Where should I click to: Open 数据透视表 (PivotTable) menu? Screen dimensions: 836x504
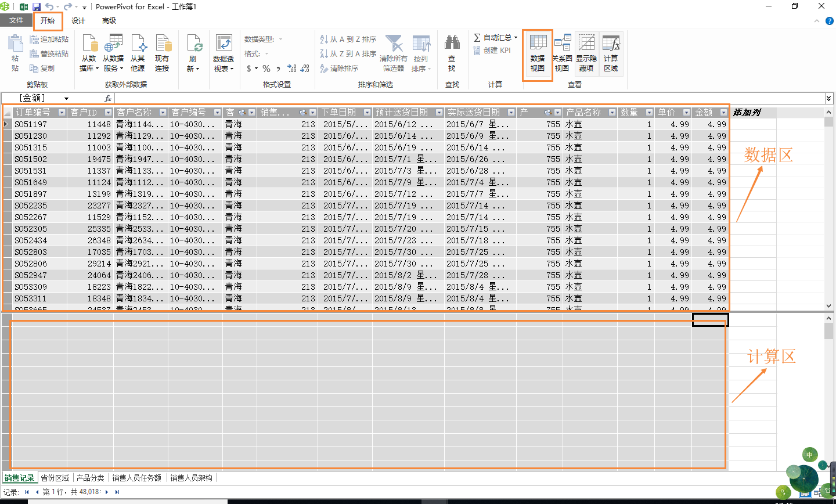tap(224, 53)
